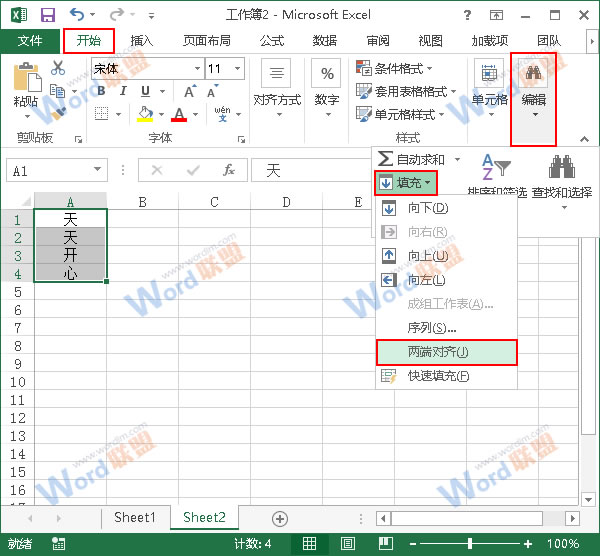The width and height of the screenshot is (600, 556).
Task: Expand fill color dropdown arrow
Action: (x=161, y=114)
